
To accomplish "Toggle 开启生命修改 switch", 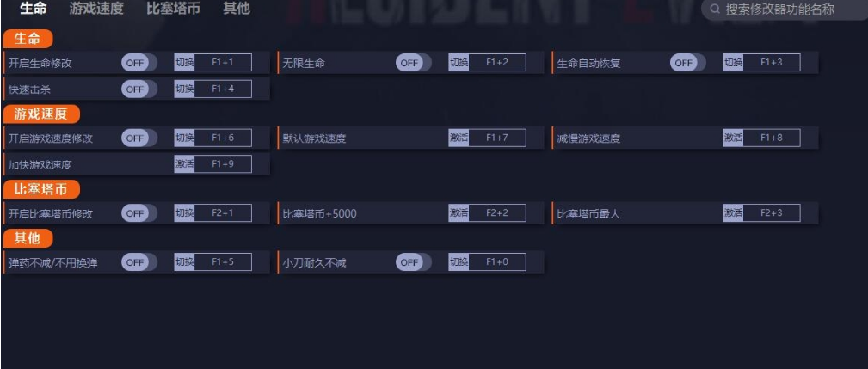I will 139,63.
